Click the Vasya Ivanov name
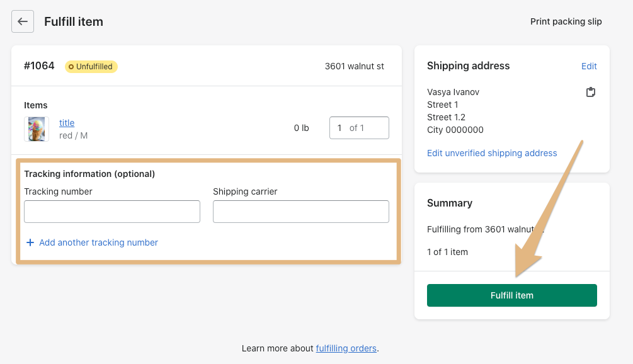The image size is (633, 364). pos(453,92)
